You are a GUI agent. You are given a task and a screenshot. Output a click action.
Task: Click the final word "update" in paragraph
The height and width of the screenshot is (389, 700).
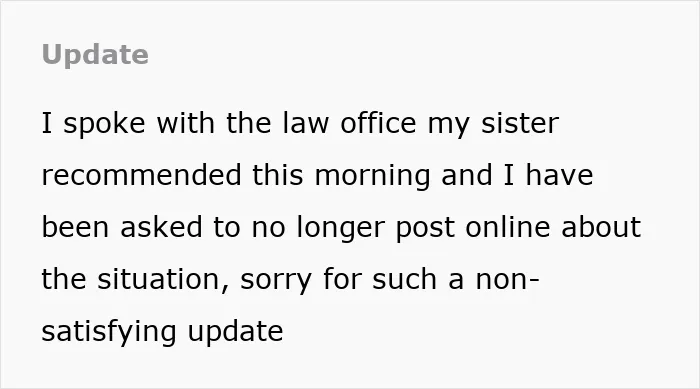(x=235, y=333)
